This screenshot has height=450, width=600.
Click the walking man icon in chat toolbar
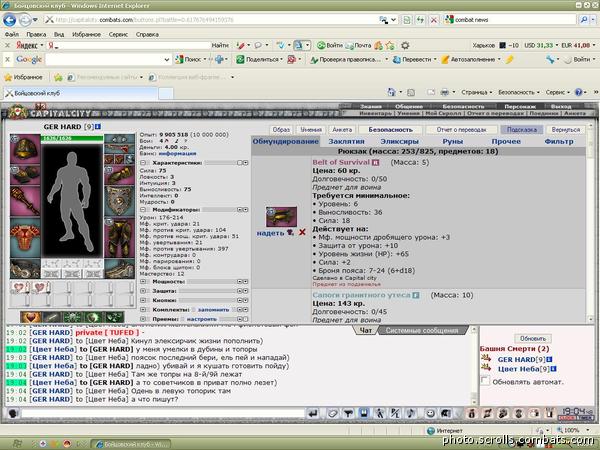[379, 414]
